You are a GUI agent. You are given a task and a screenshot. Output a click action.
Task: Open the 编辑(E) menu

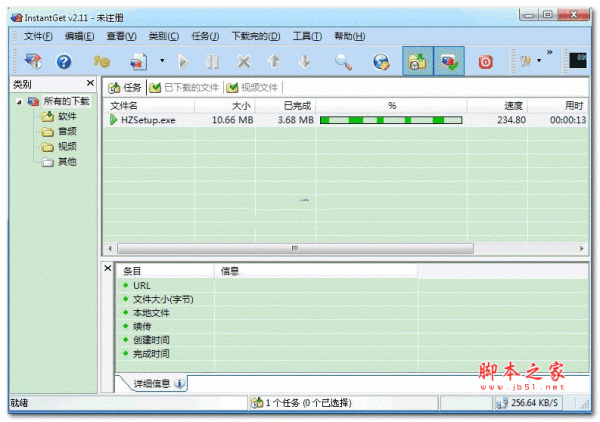80,36
